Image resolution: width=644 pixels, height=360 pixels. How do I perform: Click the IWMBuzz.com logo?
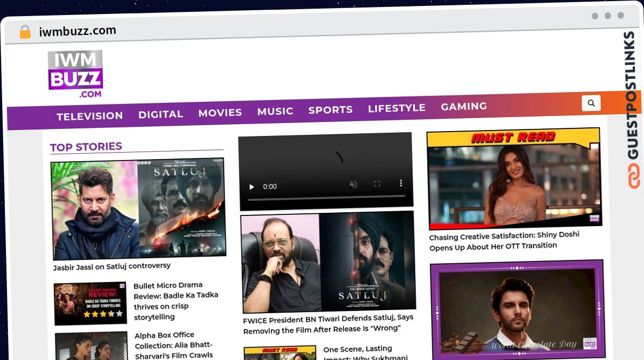click(x=75, y=75)
